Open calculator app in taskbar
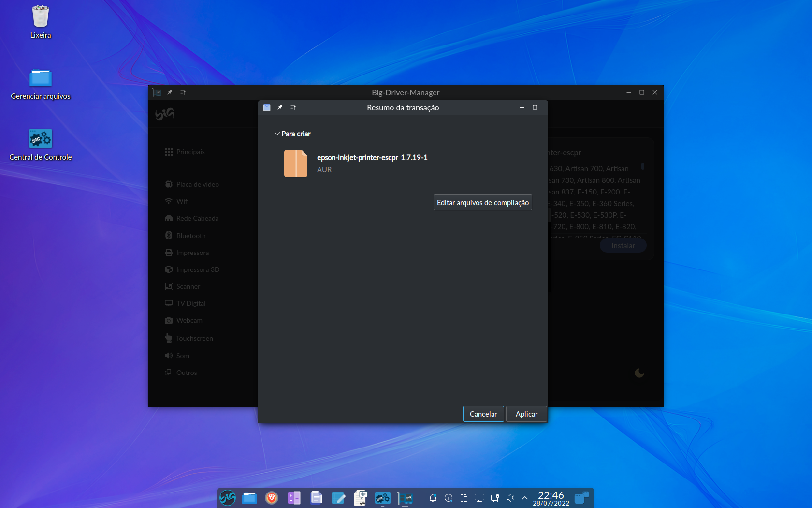812x508 pixels. [x=294, y=497]
